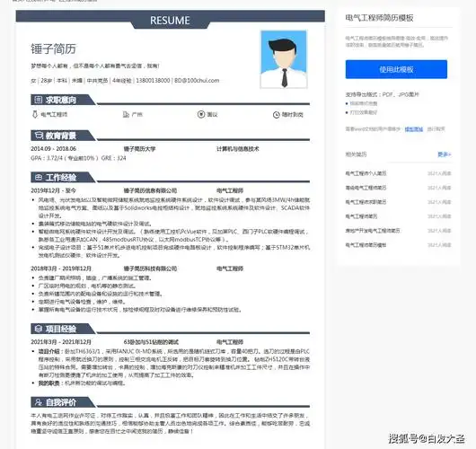Click the GPA and GRE score line
The height and width of the screenshot is (449, 476).
pyautogui.click(x=78, y=158)
